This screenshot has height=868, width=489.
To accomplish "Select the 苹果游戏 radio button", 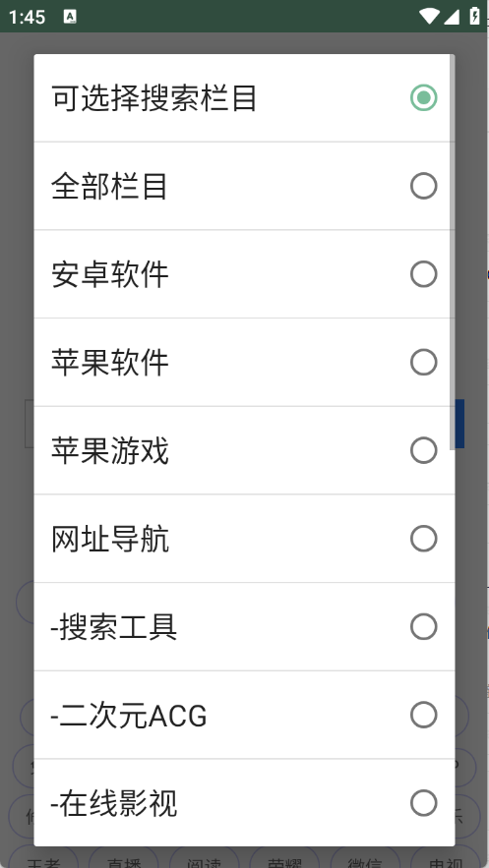I will click(x=424, y=450).
